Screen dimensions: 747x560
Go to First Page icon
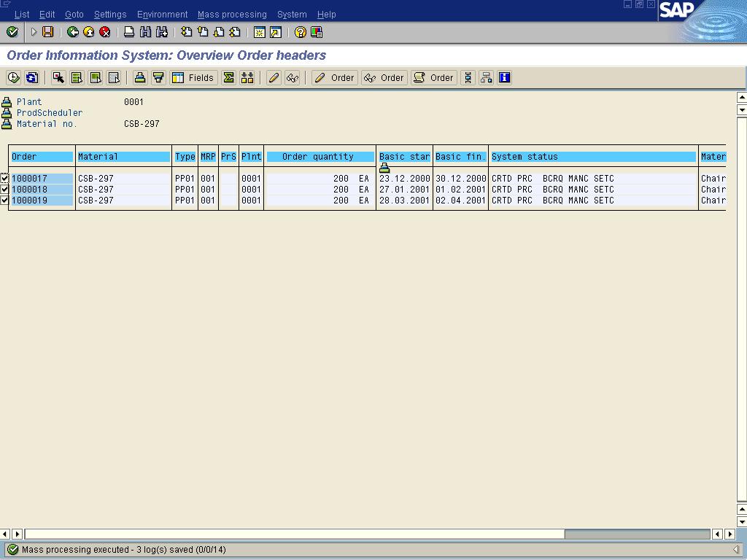187,32
